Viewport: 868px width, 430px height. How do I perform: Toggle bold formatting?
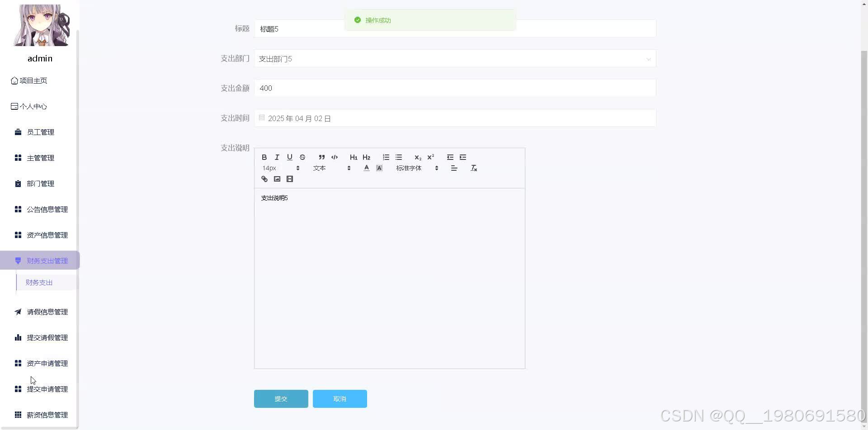264,157
